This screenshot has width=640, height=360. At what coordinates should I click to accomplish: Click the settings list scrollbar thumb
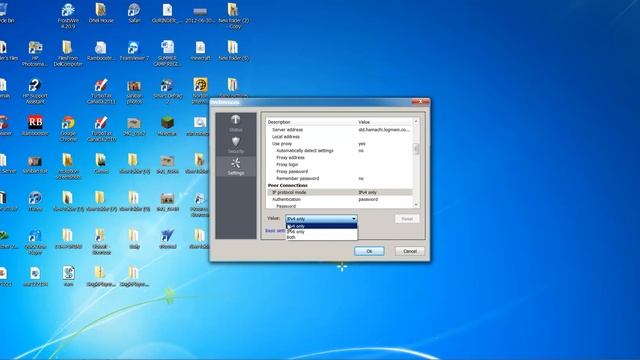[x=416, y=149]
